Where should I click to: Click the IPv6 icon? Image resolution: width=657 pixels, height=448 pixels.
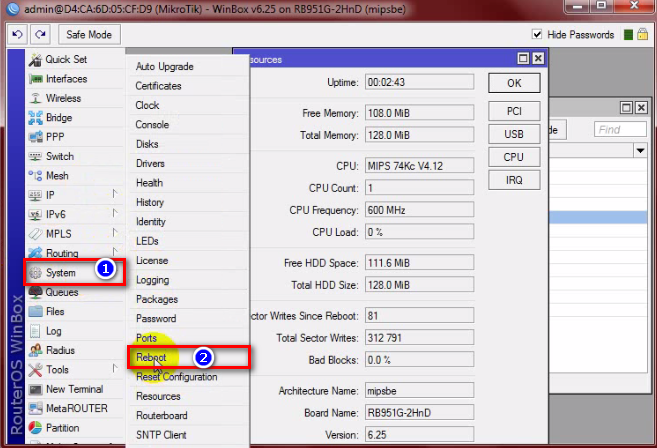[36, 215]
